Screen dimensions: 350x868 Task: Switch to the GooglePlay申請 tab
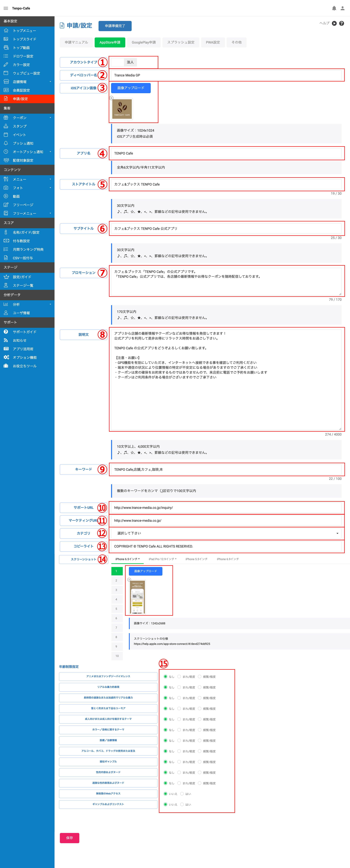[x=144, y=42]
